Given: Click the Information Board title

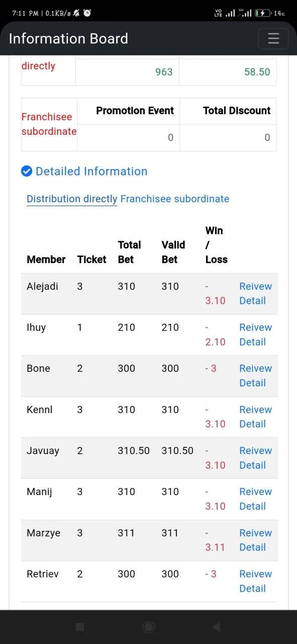Looking at the screenshot, I should 68,39.
